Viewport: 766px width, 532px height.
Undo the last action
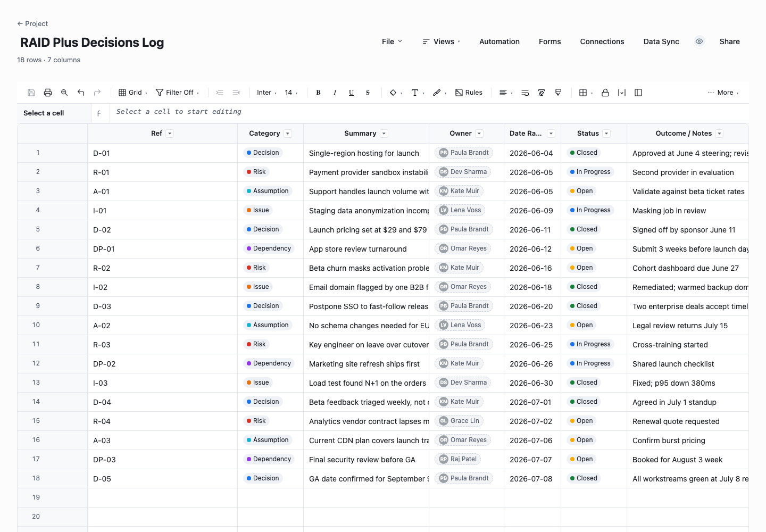[81, 93]
